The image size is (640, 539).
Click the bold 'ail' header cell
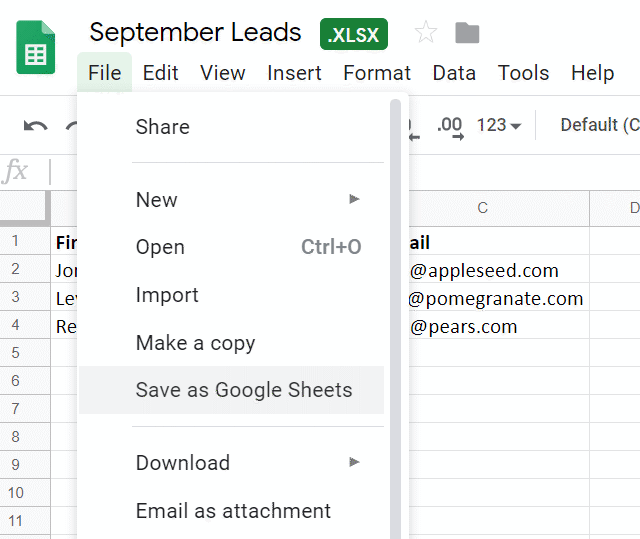tap(499, 241)
